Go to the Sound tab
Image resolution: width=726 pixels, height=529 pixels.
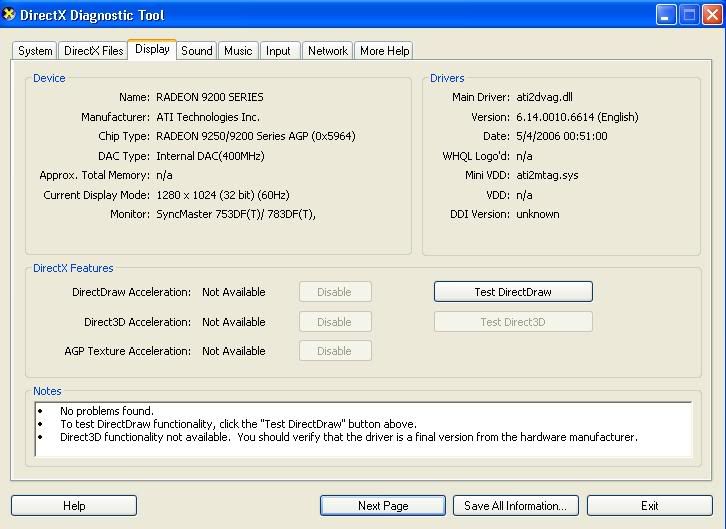coord(196,50)
